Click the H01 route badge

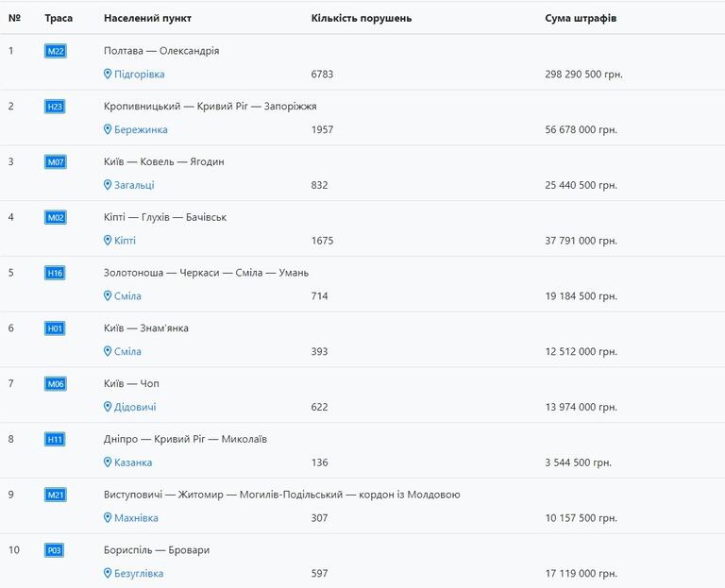56,328
